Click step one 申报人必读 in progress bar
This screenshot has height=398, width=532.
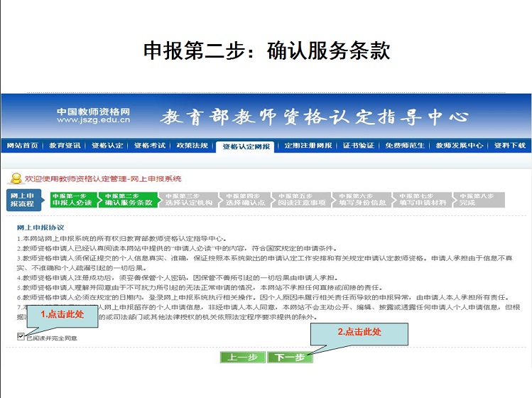point(72,200)
